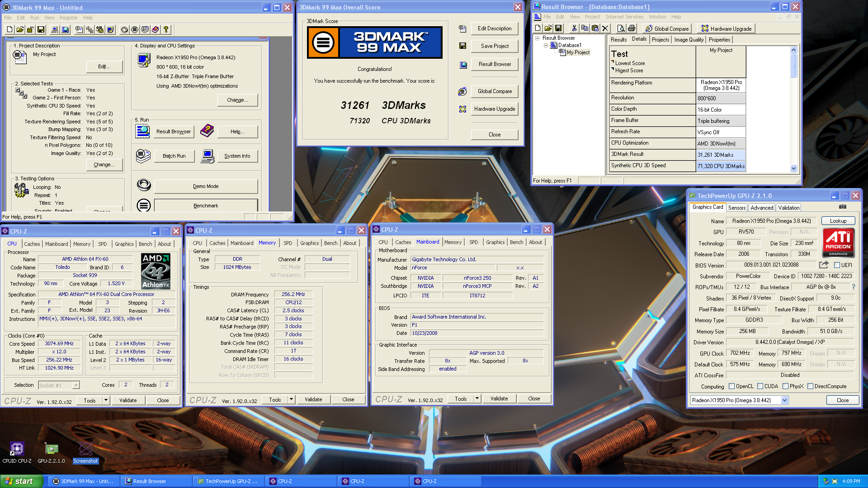Click yellow question mark icon in 3DMark toolbar

pos(166,29)
